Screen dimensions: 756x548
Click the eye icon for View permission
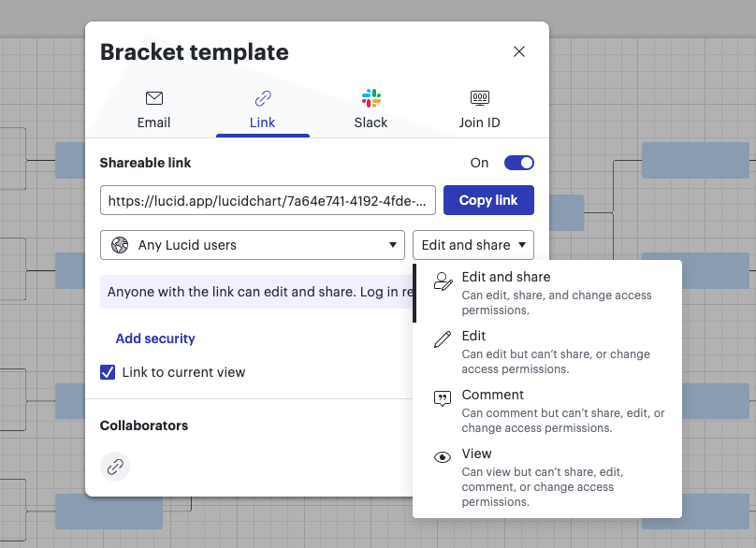[443, 457]
